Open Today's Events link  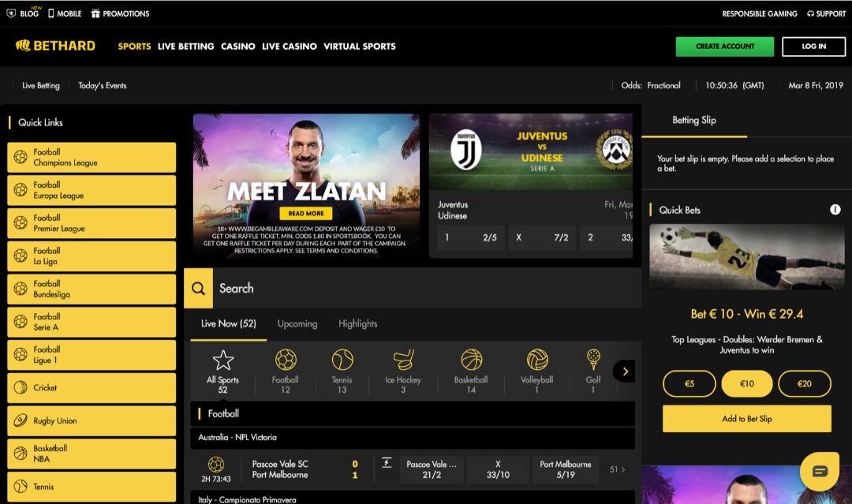pyautogui.click(x=102, y=85)
